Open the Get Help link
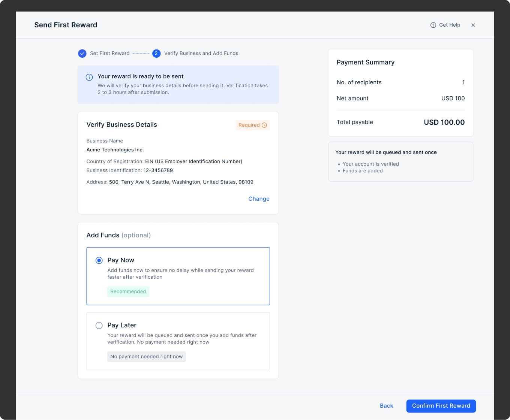510x420 pixels. [x=445, y=25]
